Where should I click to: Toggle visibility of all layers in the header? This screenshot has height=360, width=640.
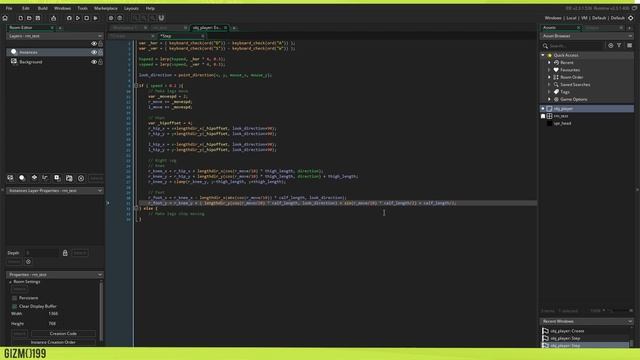[x=94, y=43]
